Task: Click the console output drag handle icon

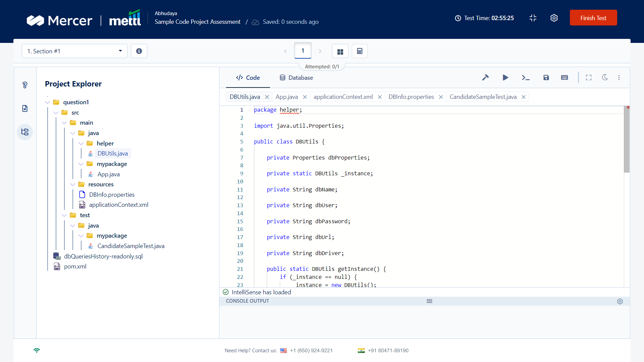Action: coord(429,301)
